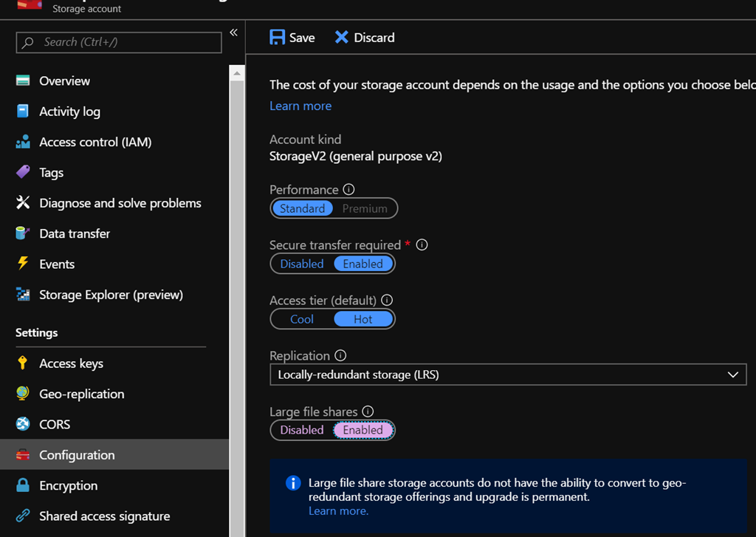This screenshot has height=537, width=756.
Task: Click Learn more link under cost description
Action: click(300, 106)
